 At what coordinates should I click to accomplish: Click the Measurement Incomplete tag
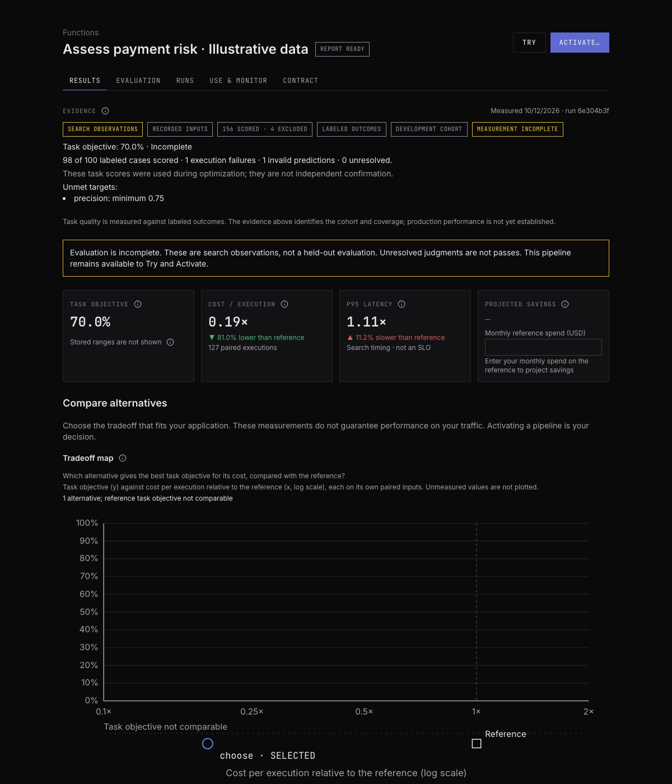pyautogui.click(x=517, y=129)
